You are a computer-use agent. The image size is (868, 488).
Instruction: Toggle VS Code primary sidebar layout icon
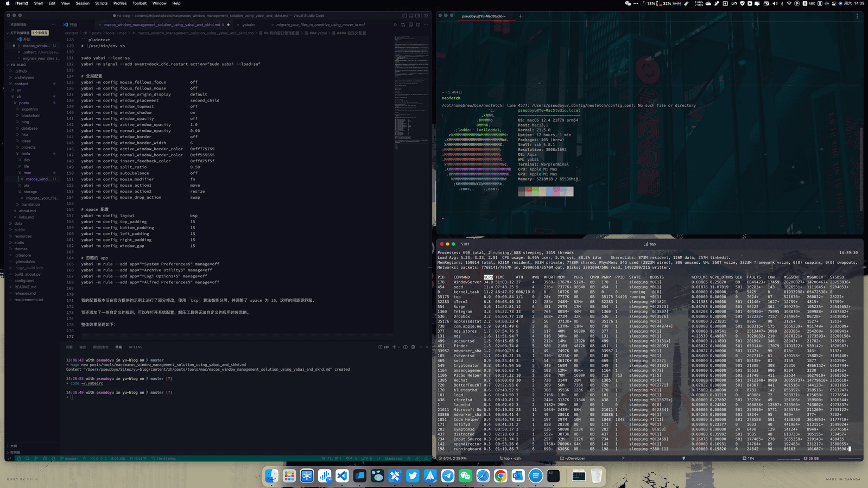(x=404, y=16)
